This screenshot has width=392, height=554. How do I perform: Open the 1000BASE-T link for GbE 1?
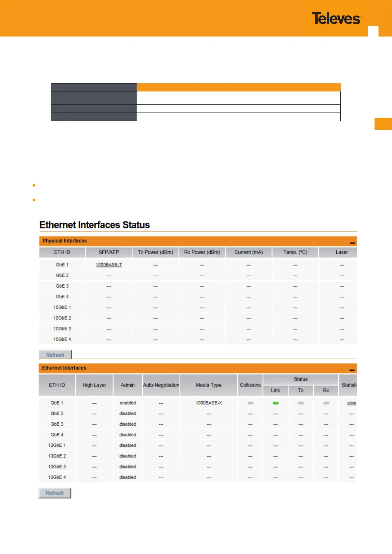point(109,264)
